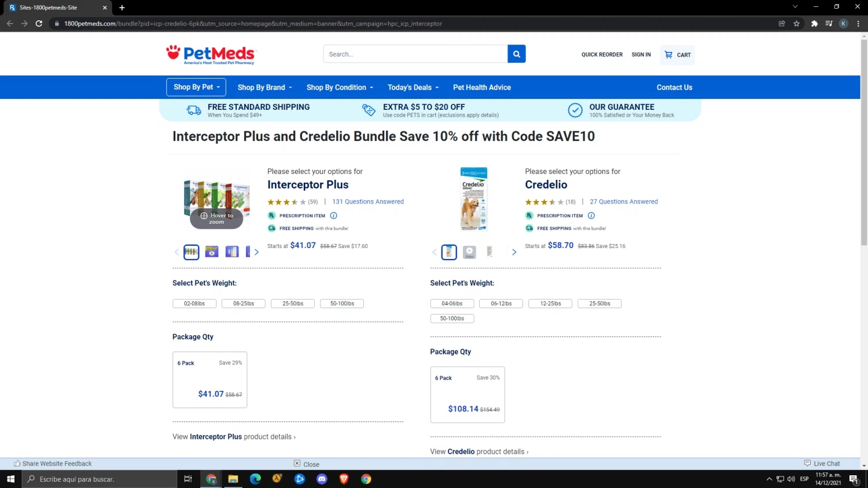Open the Live Chat icon
Viewport: 868px width, 488px height.
(x=807, y=463)
